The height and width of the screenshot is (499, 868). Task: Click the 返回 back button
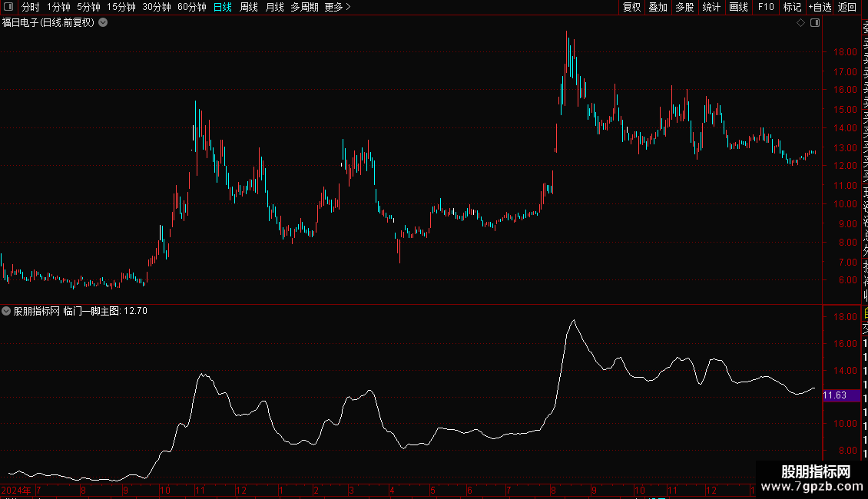click(847, 7)
